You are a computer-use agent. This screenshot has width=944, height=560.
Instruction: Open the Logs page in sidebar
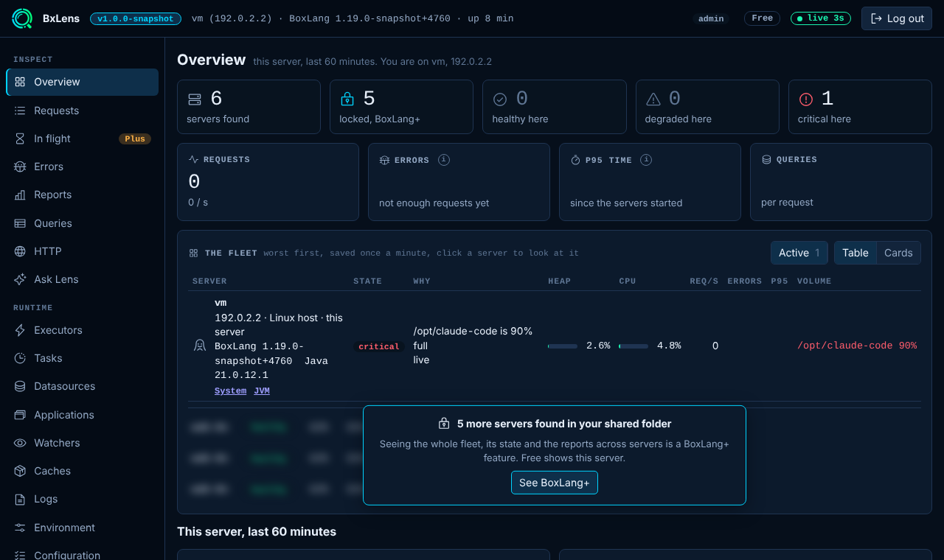pos(82,499)
